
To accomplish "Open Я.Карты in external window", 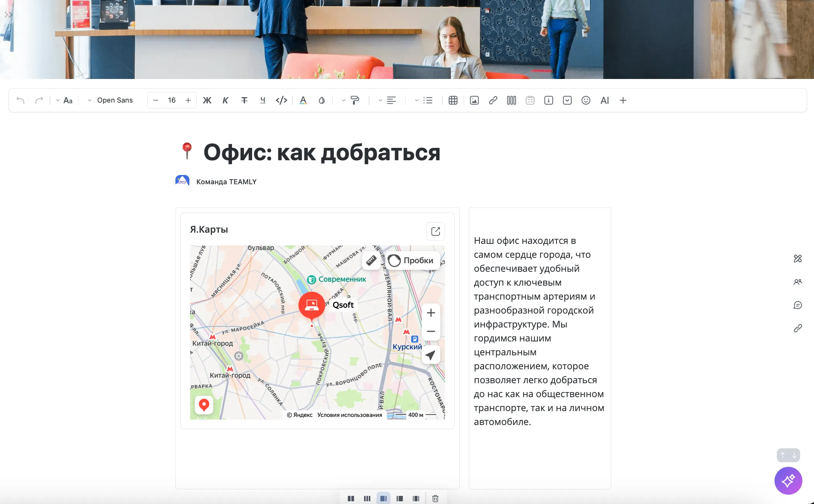I will (435, 231).
